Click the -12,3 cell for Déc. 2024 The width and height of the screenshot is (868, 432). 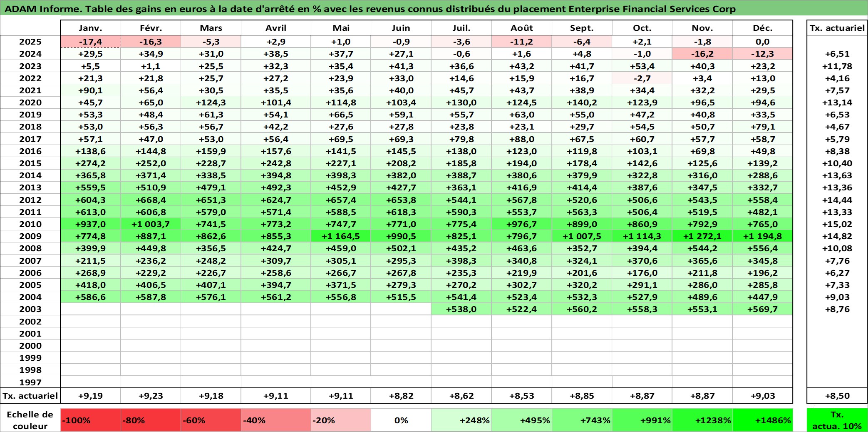pyautogui.click(x=762, y=54)
